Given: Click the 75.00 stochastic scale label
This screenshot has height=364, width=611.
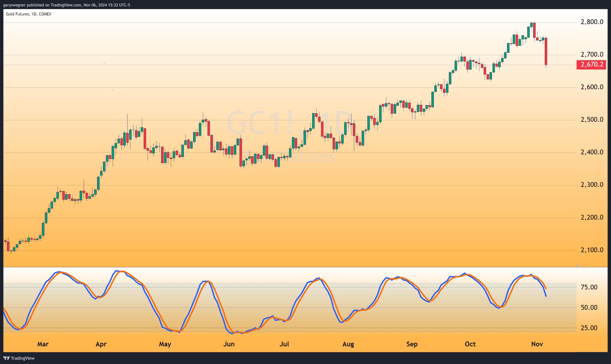Looking at the screenshot, I should click(x=589, y=287).
